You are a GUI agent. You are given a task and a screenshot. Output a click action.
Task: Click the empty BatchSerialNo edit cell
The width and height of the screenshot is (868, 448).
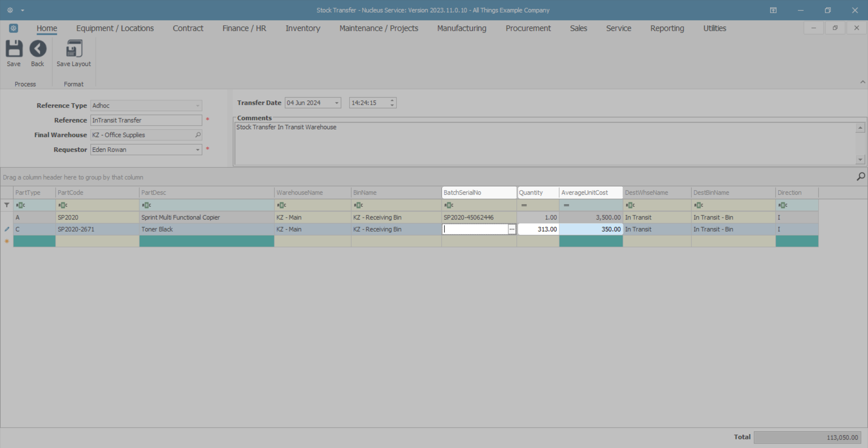click(x=475, y=229)
